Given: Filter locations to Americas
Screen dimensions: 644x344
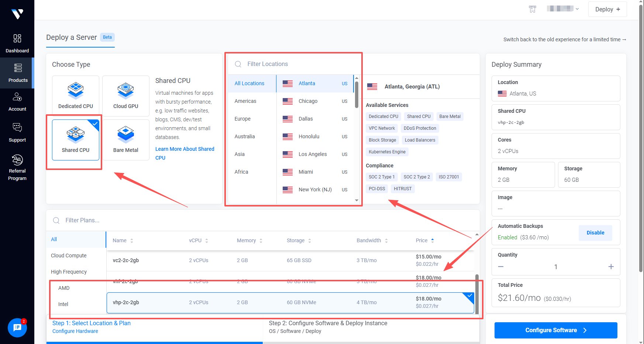Looking at the screenshot, I should pyautogui.click(x=252, y=101).
